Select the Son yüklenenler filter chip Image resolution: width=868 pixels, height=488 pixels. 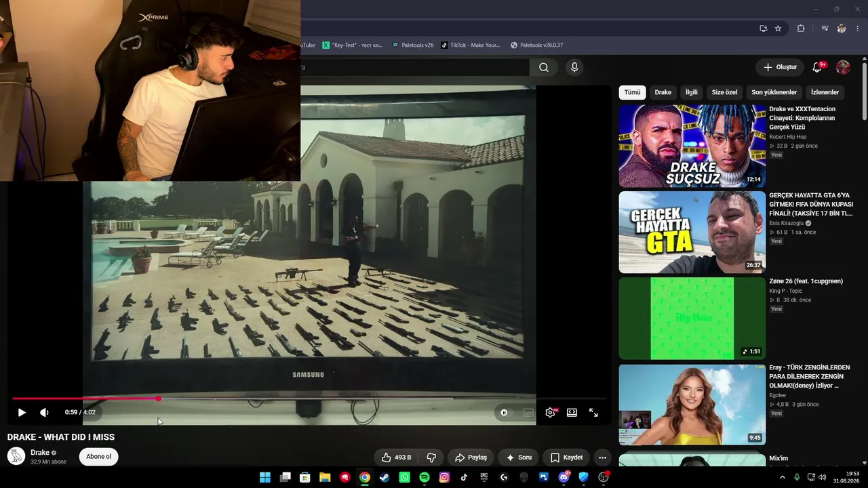[774, 92]
